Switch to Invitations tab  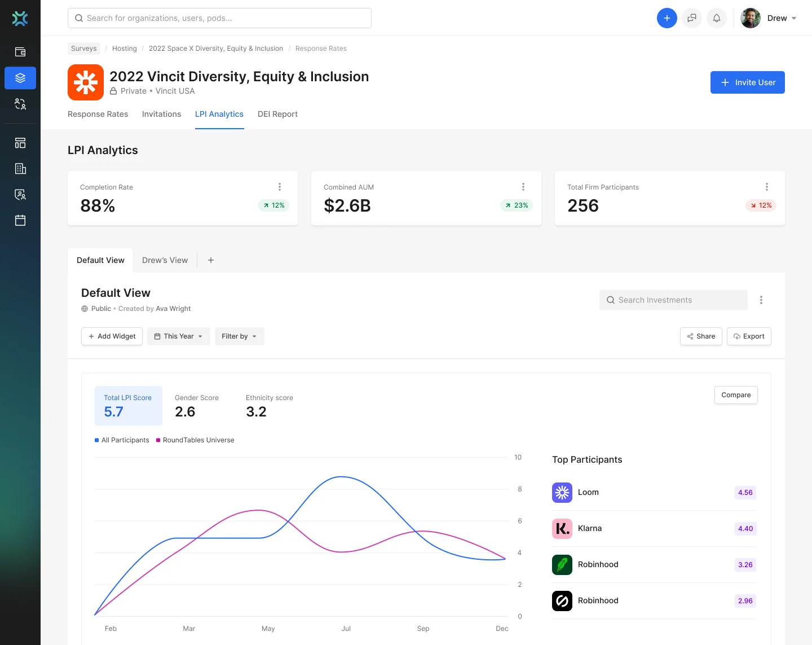click(x=162, y=114)
